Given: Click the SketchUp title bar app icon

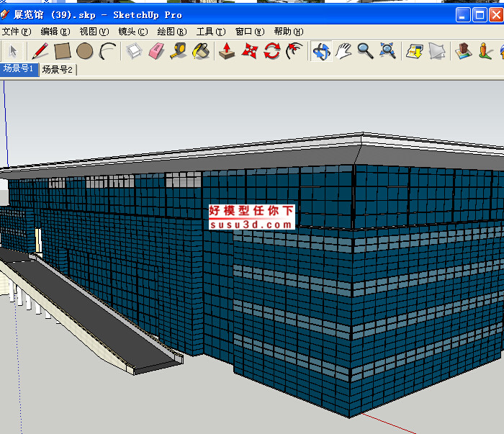Looking at the screenshot, I should tap(4, 14).
